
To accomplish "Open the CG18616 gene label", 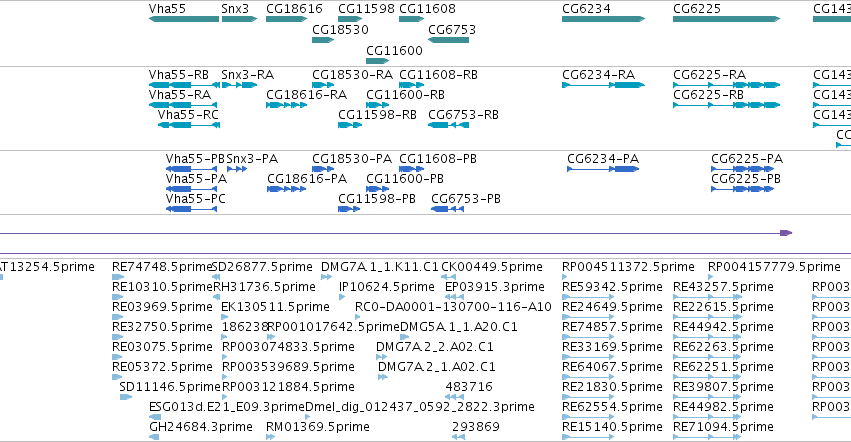I will [294, 9].
